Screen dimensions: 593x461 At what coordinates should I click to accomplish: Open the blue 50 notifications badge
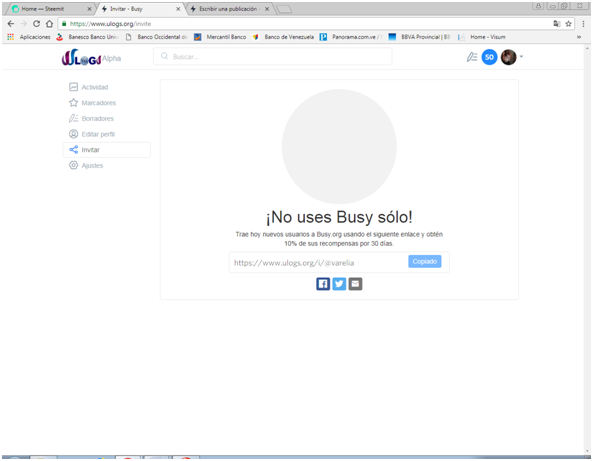point(489,57)
